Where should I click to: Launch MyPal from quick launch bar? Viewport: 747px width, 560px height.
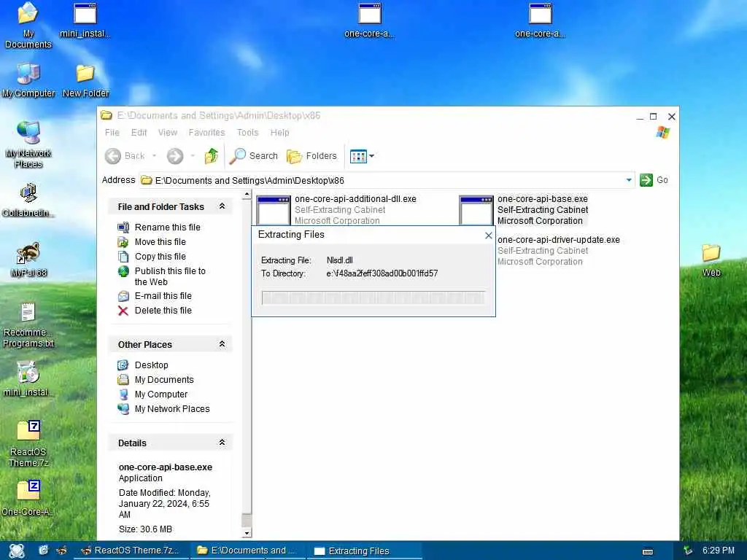[x=61, y=551]
